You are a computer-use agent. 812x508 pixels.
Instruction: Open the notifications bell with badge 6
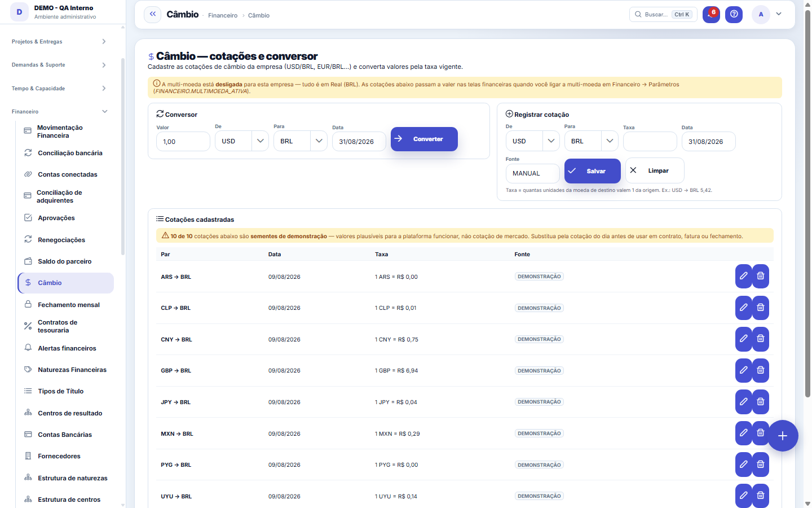pos(711,15)
